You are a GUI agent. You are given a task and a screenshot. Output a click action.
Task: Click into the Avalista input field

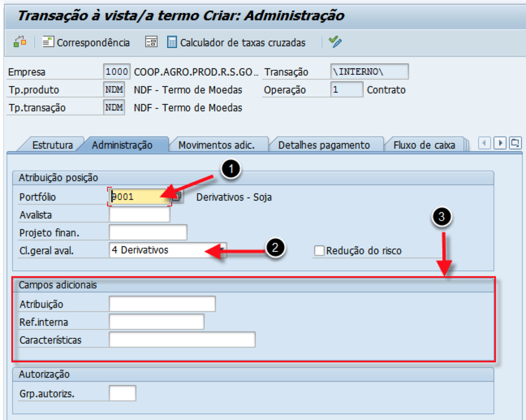click(139, 215)
